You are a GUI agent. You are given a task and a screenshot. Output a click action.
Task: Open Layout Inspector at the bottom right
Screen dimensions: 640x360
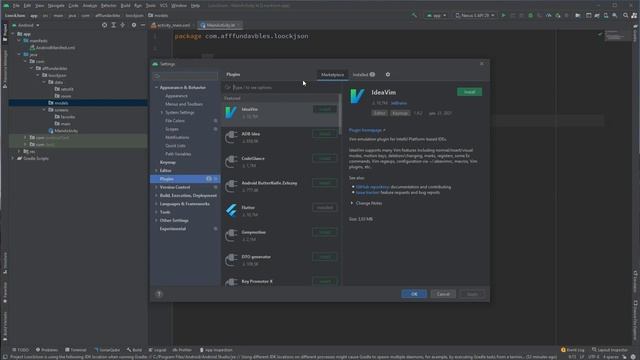tap(611, 350)
